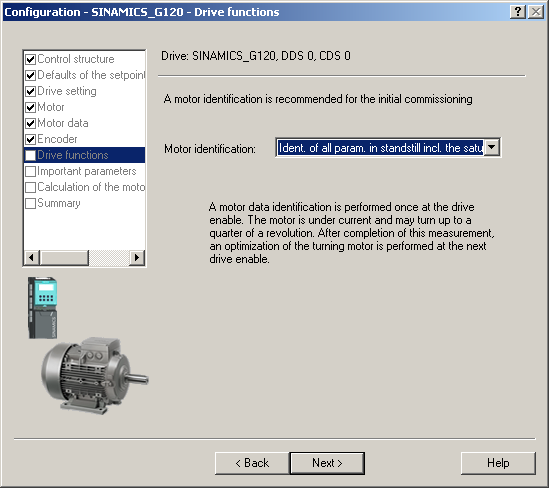Click the Motor identification label
The width and height of the screenshot is (549, 488).
(210, 149)
